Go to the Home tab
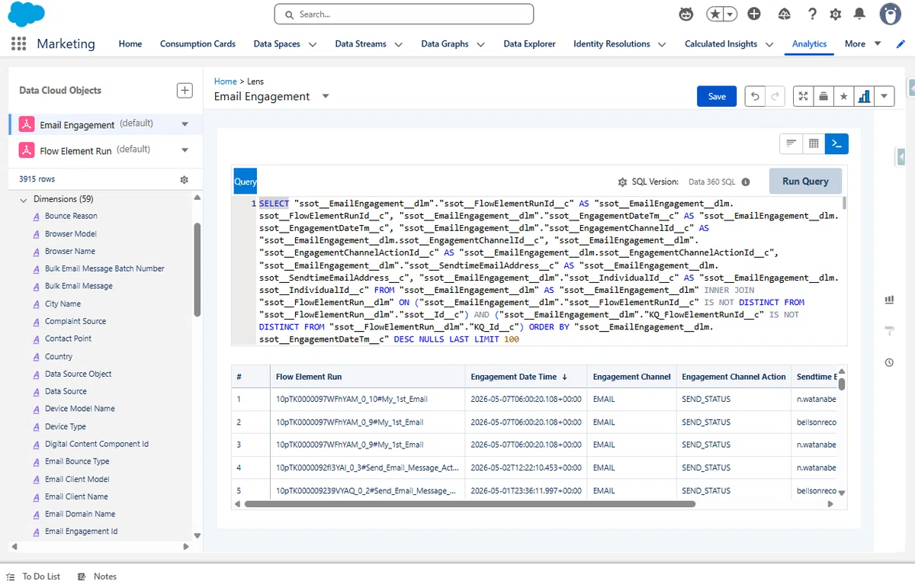 (x=130, y=44)
